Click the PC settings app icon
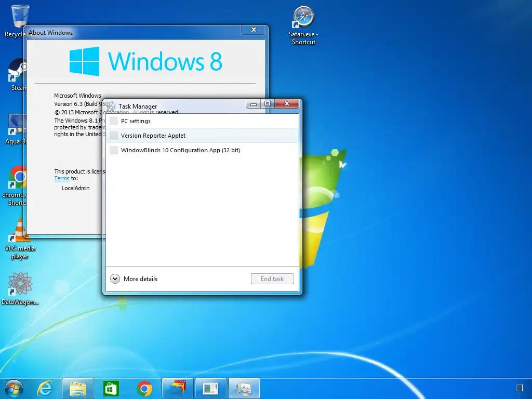Screen dimensions: 532x399 114,121
